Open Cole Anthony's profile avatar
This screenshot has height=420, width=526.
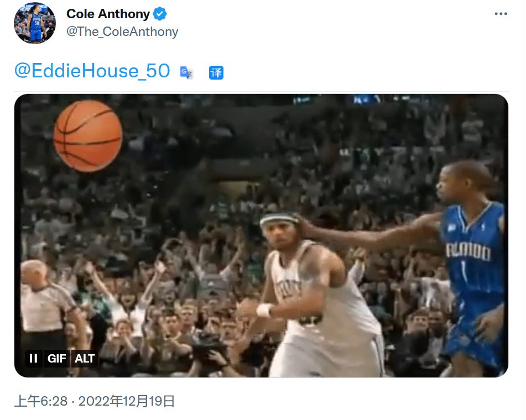pos(34,23)
